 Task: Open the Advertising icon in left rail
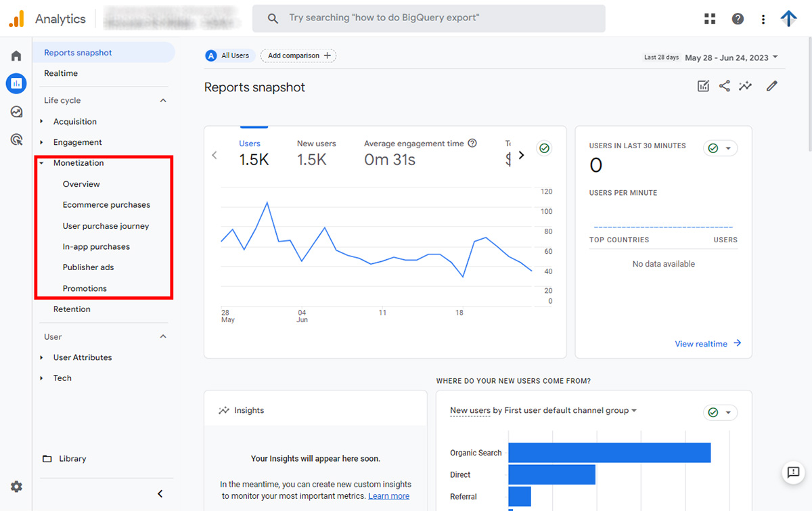tap(16, 140)
